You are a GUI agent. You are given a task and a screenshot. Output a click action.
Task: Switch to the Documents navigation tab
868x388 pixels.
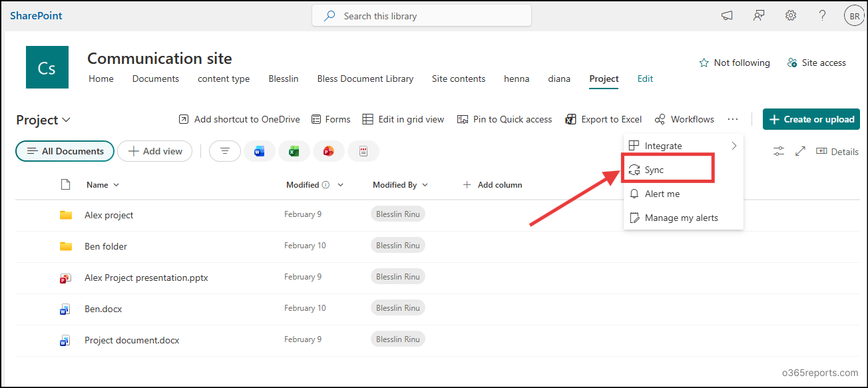coord(155,79)
